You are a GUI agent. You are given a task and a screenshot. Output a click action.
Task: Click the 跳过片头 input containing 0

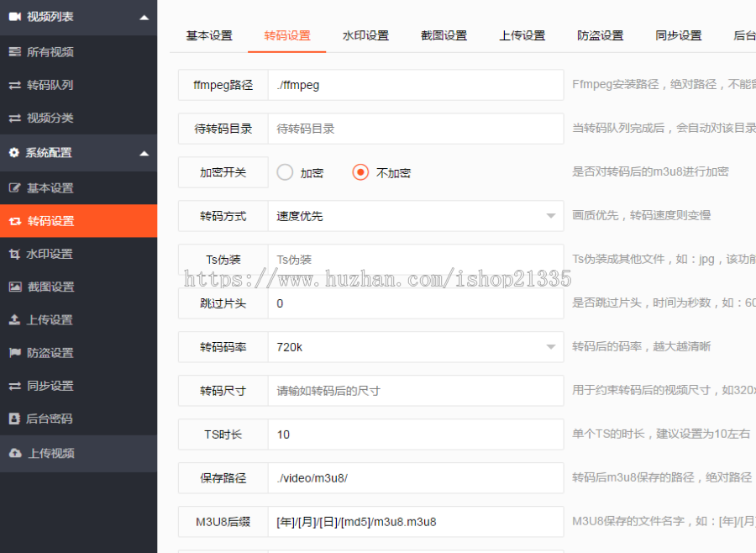tap(416, 303)
